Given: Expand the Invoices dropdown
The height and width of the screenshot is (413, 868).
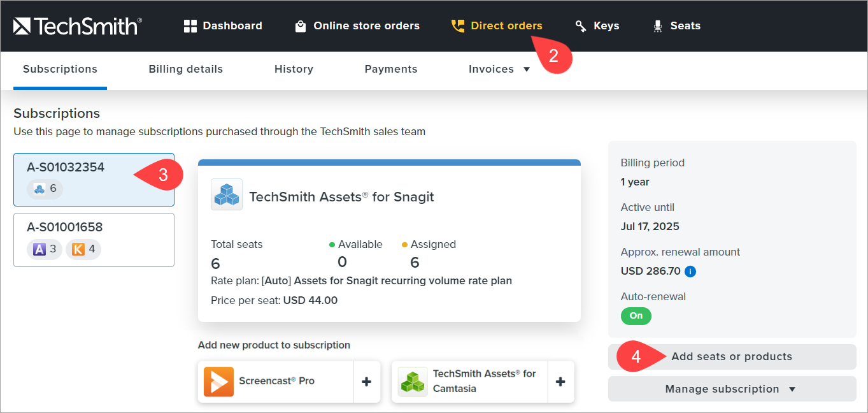Looking at the screenshot, I should pyautogui.click(x=499, y=69).
